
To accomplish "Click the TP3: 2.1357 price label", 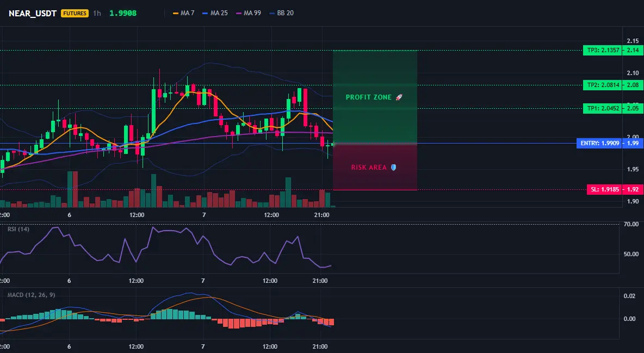I will pos(603,51).
